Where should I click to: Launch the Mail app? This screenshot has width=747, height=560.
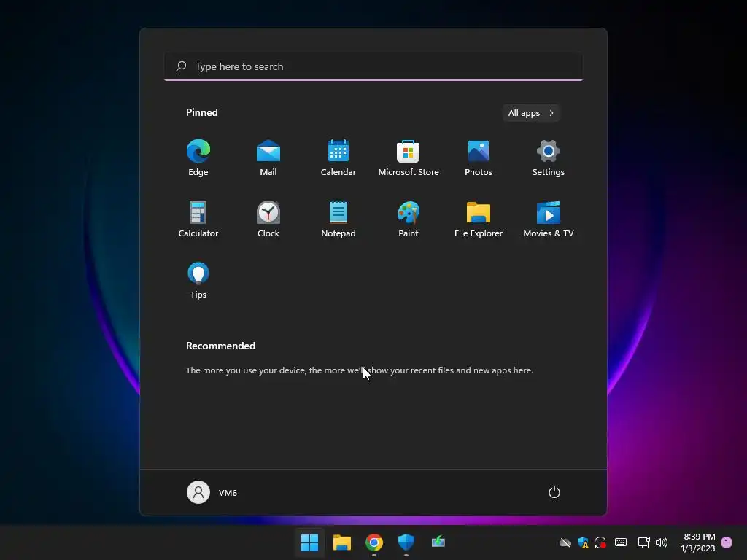(268, 157)
